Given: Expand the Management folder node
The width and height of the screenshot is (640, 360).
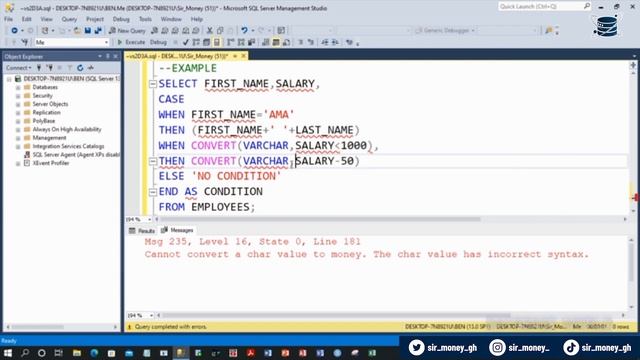Looking at the screenshot, I should (18, 138).
